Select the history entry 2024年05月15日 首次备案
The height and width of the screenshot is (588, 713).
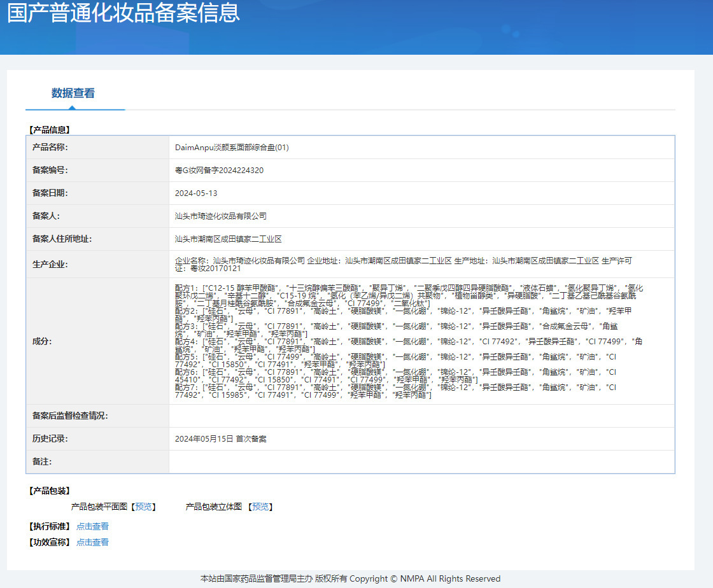coord(220,439)
